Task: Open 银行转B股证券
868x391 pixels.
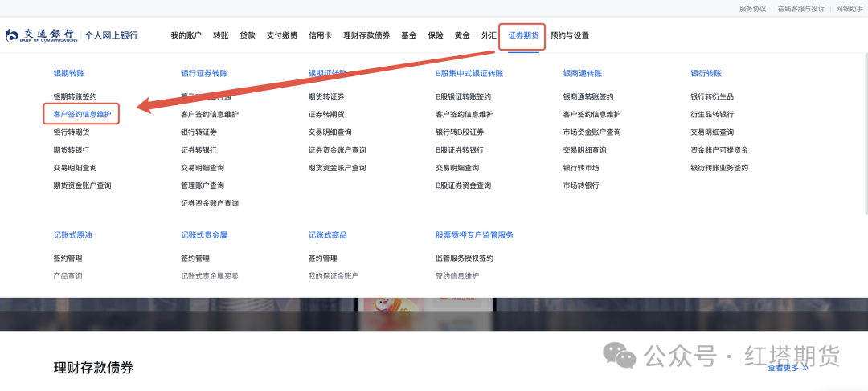Action: click(x=460, y=132)
